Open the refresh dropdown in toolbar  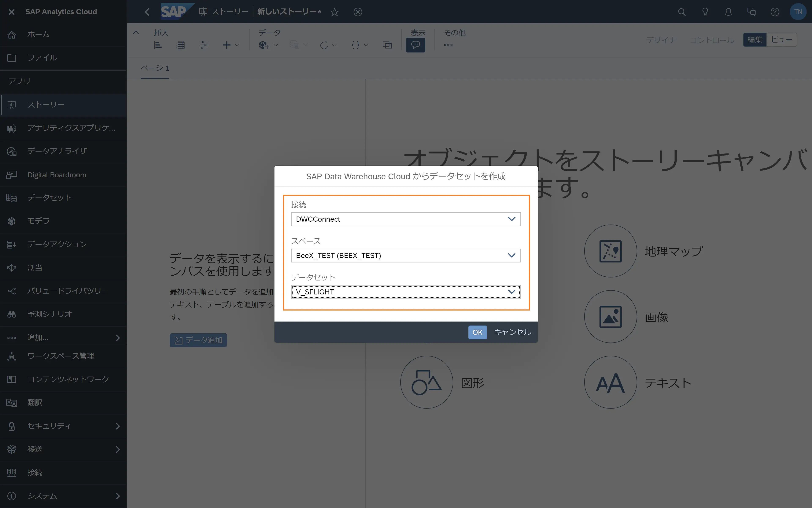(328, 45)
